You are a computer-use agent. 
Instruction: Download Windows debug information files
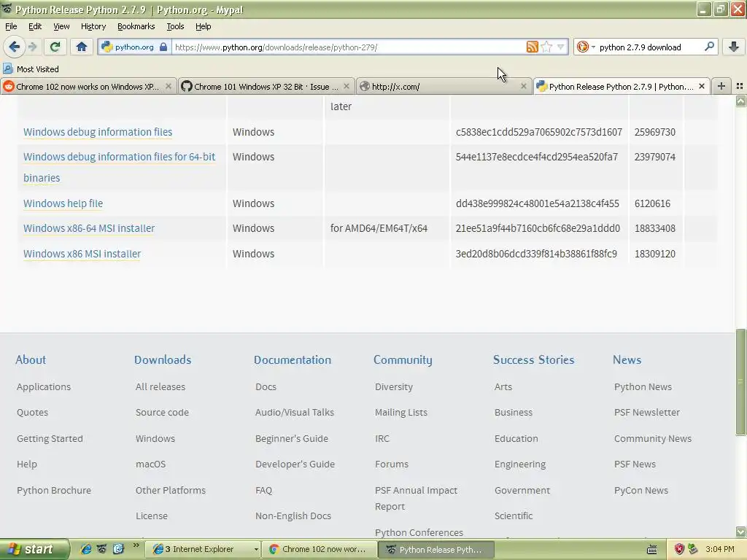click(x=98, y=132)
